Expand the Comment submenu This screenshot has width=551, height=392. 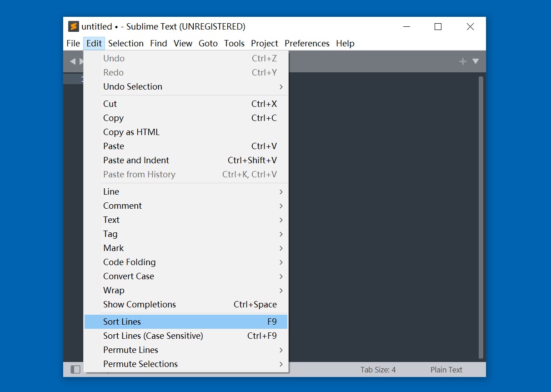click(186, 206)
